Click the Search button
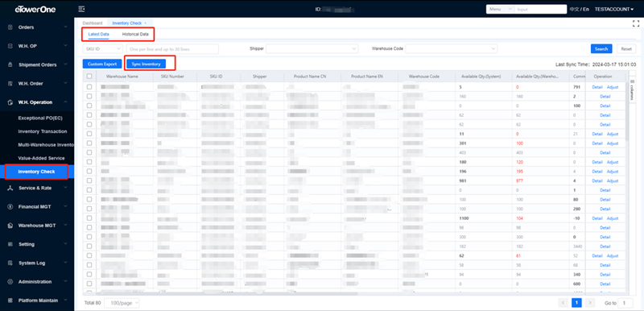This screenshot has height=311, width=644. tap(601, 49)
